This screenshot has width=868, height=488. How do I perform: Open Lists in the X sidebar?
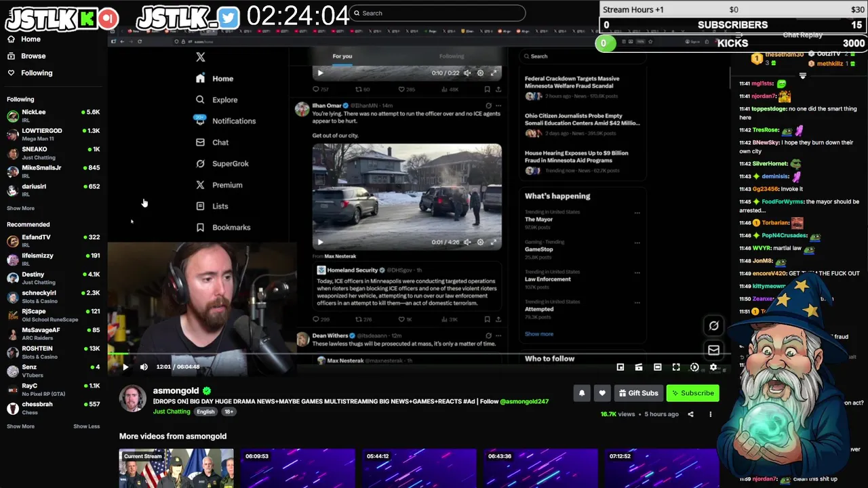pyautogui.click(x=212, y=206)
